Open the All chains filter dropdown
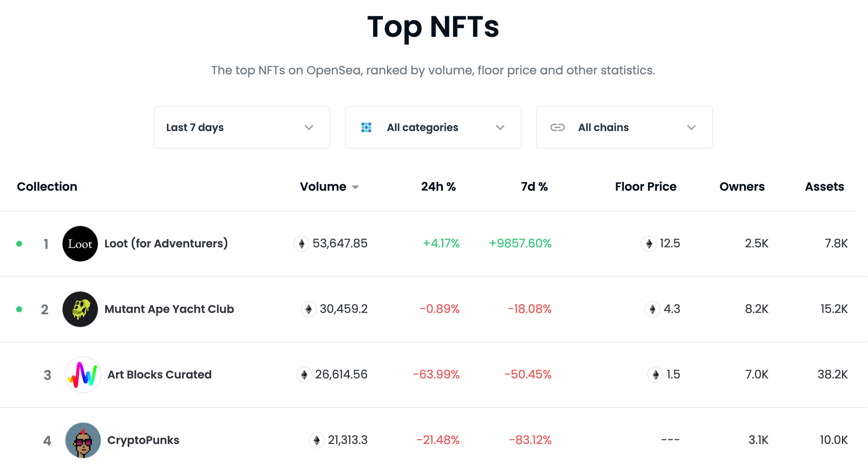 (x=624, y=127)
